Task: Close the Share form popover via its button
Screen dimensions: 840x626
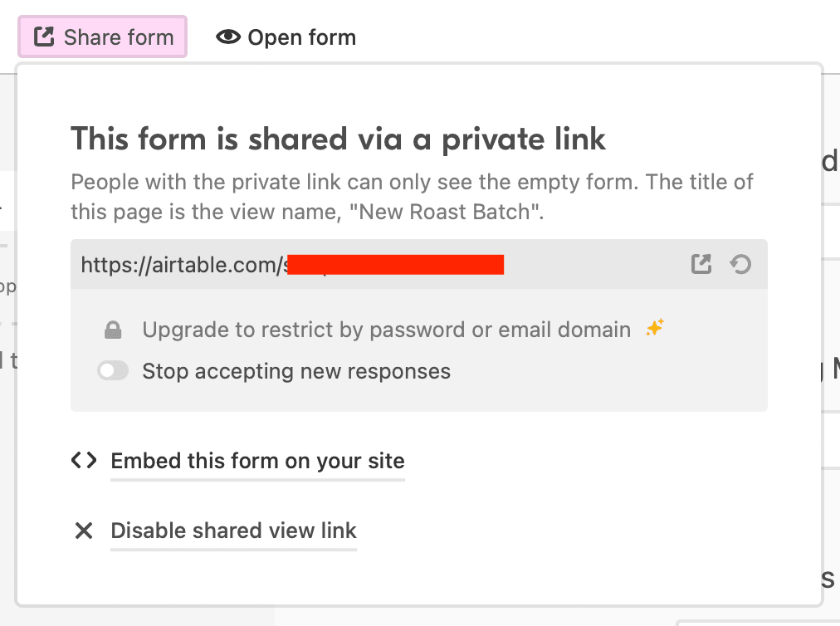Action: [103, 37]
